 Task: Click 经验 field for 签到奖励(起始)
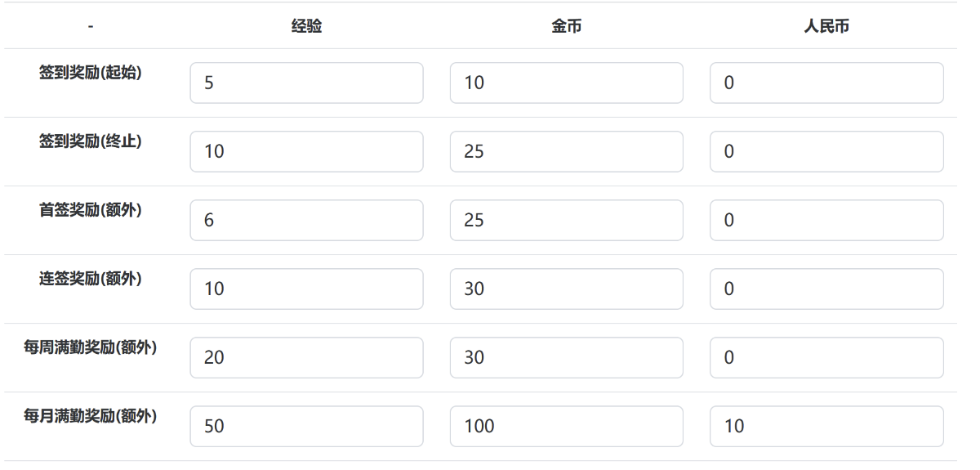click(306, 83)
